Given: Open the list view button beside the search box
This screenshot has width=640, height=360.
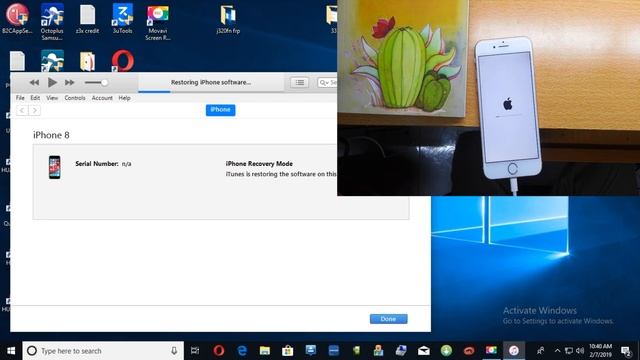Looking at the screenshot, I should 300,82.
